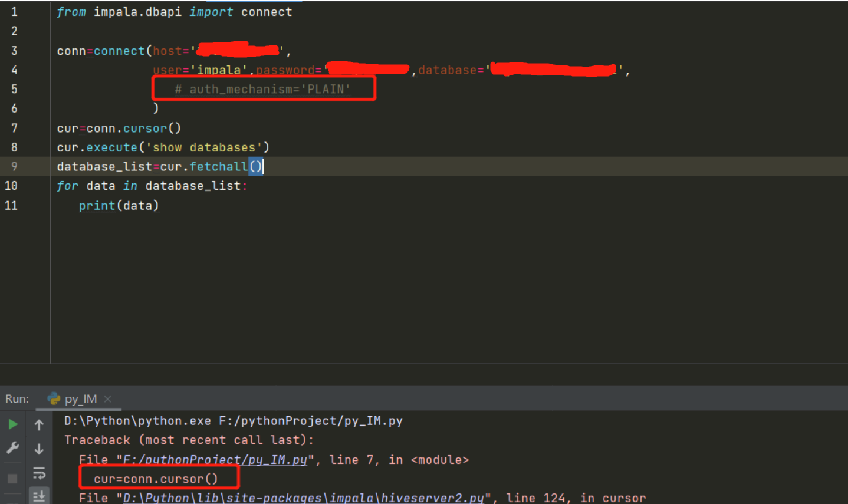This screenshot has width=848, height=504.
Task: Click the 'database=' keyword on line 4
Action: 451,70
